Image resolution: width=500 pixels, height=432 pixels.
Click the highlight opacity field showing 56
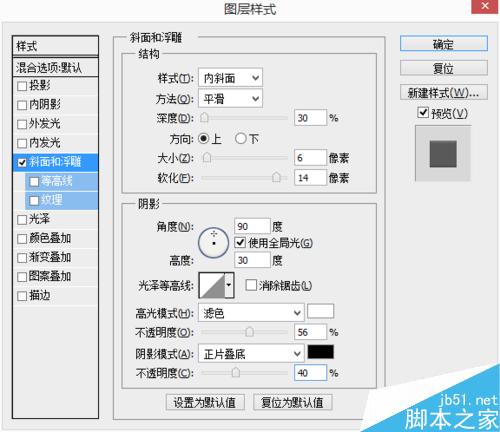pyautogui.click(x=310, y=332)
